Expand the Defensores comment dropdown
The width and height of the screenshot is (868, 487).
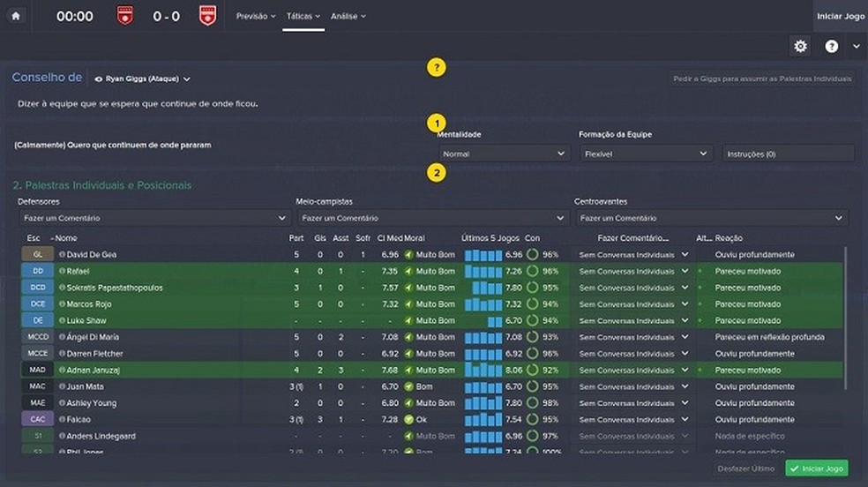(x=153, y=218)
